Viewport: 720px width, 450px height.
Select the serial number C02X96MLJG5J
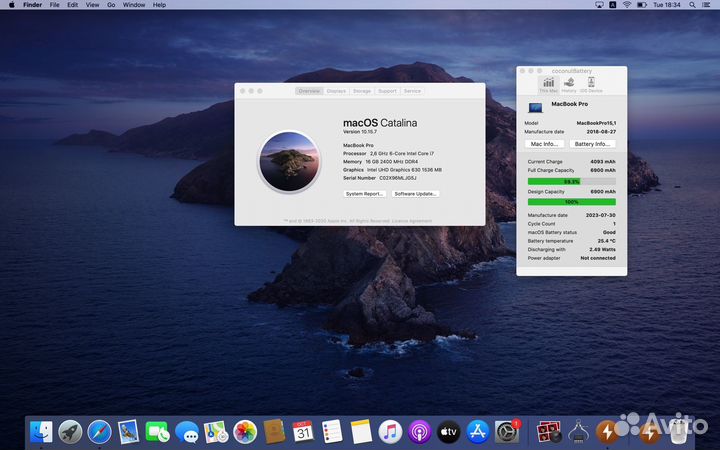click(398, 178)
